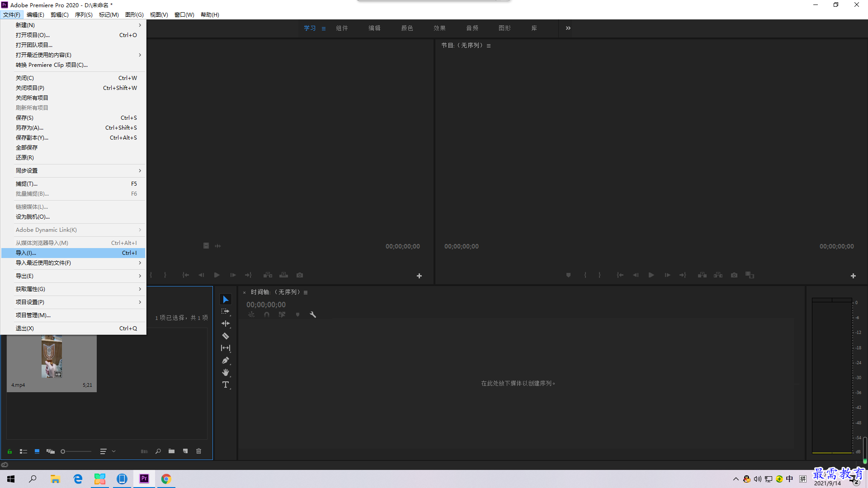Open File Explorer from taskbar
Image resolution: width=868 pixels, height=488 pixels.
pyautogui.click(x=55, y=479)
